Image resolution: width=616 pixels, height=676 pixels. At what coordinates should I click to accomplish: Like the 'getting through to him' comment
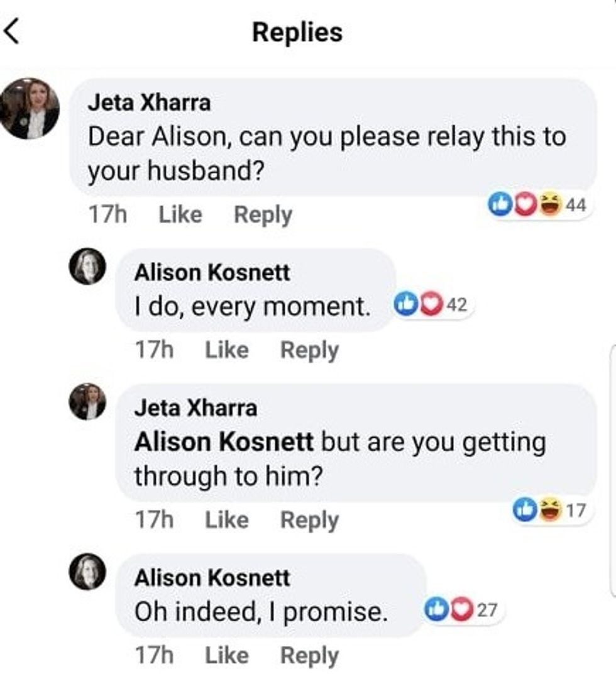tap(227, 520)
